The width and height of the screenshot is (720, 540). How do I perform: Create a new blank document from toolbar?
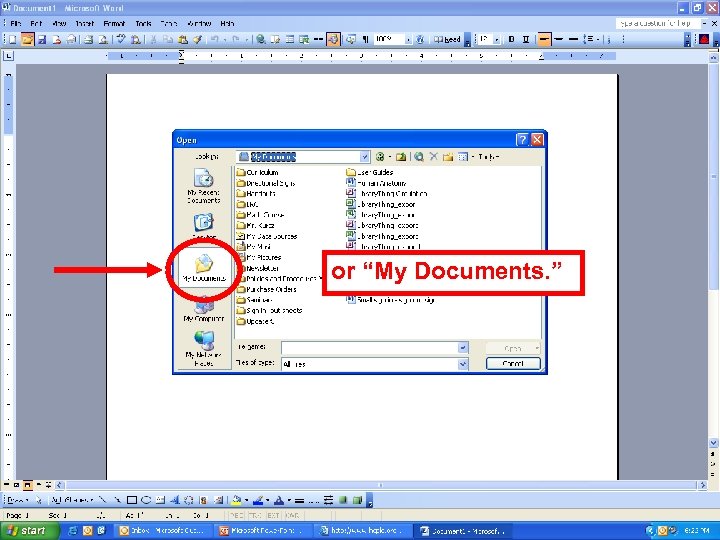[12, 39]
